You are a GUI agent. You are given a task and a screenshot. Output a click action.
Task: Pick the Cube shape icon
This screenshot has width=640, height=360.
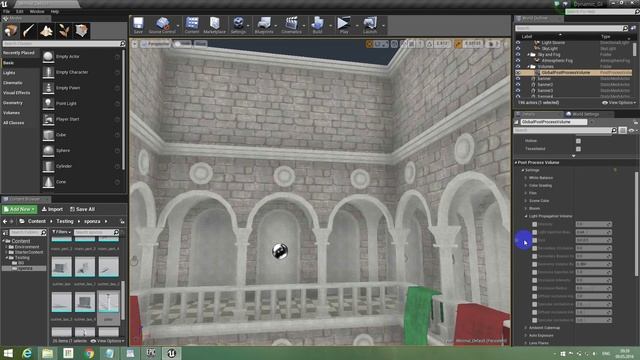[48, 135]
